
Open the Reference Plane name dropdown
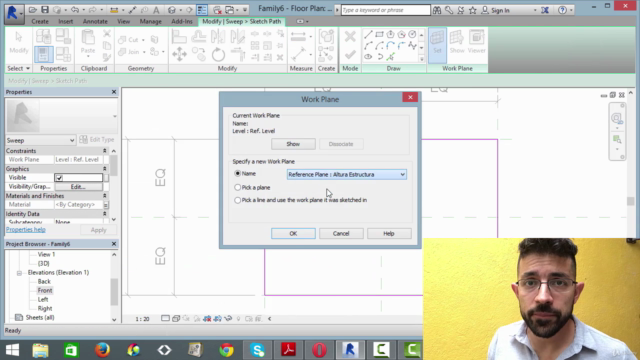[347, 174]
